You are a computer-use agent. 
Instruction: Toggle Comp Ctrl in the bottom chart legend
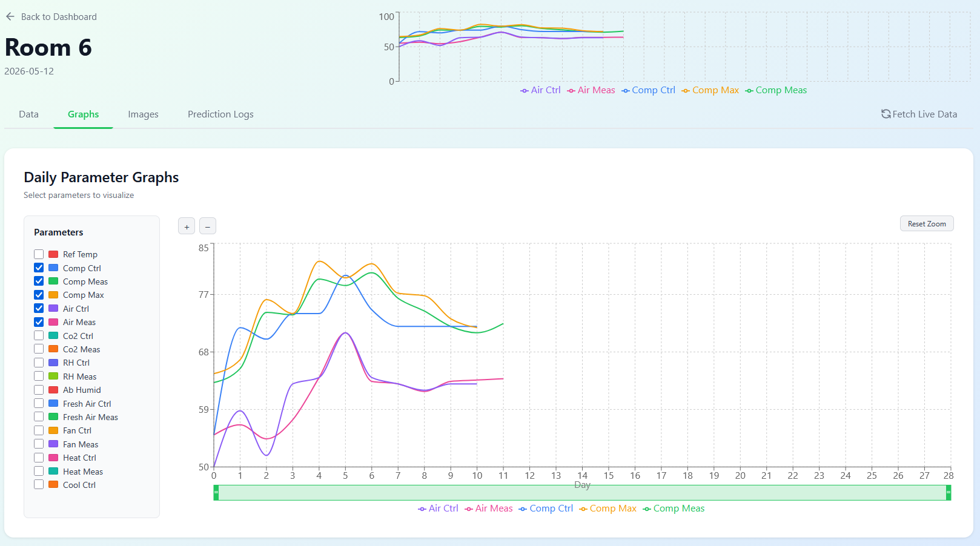coord(546,508)
